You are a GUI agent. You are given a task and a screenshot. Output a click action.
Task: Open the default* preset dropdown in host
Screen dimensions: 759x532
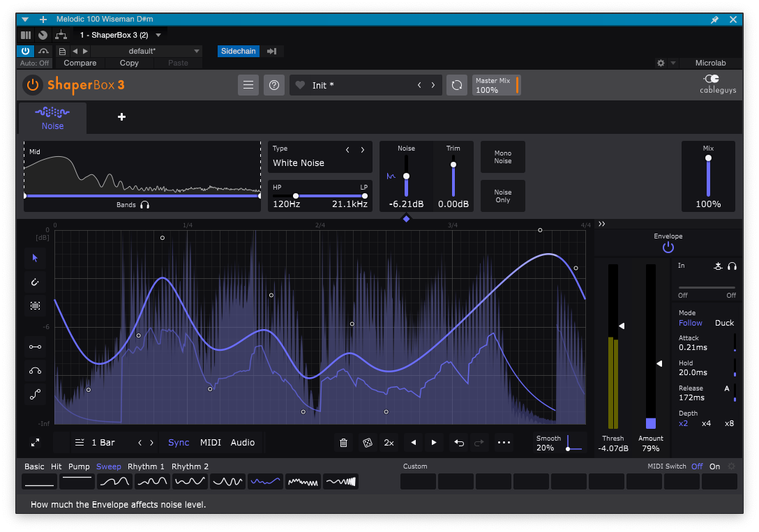pyautogui.click(x=146, y=52)
